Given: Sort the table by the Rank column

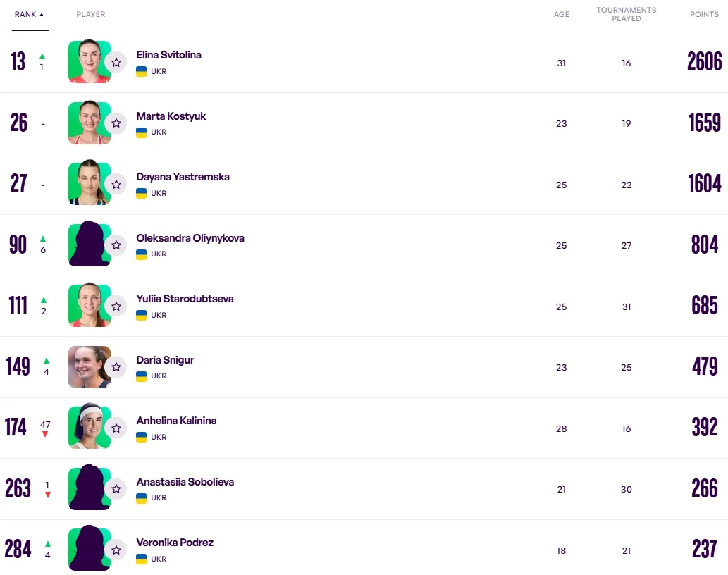Looking at the screenshot, I should [29, 15].
